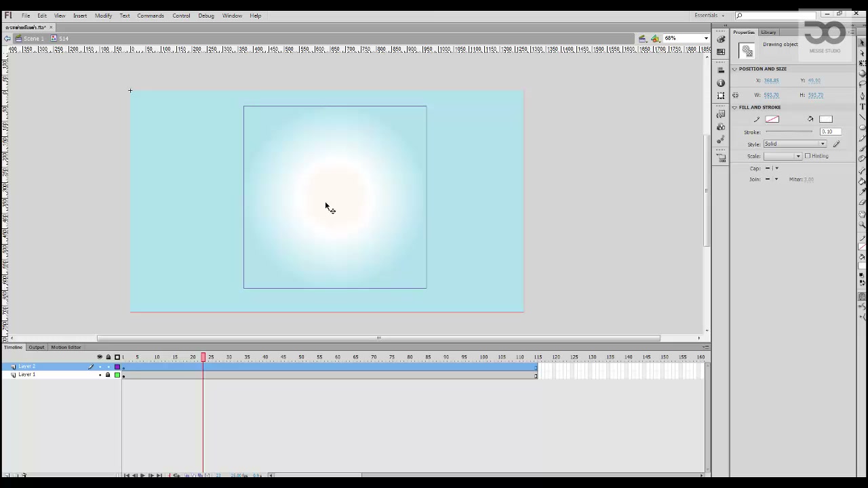Switch to the Library tab

click(768, 33)
